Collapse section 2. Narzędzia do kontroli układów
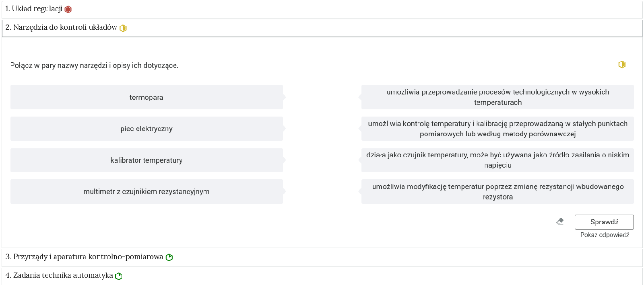This screenshot has height=285, width=644. (61, 28)
